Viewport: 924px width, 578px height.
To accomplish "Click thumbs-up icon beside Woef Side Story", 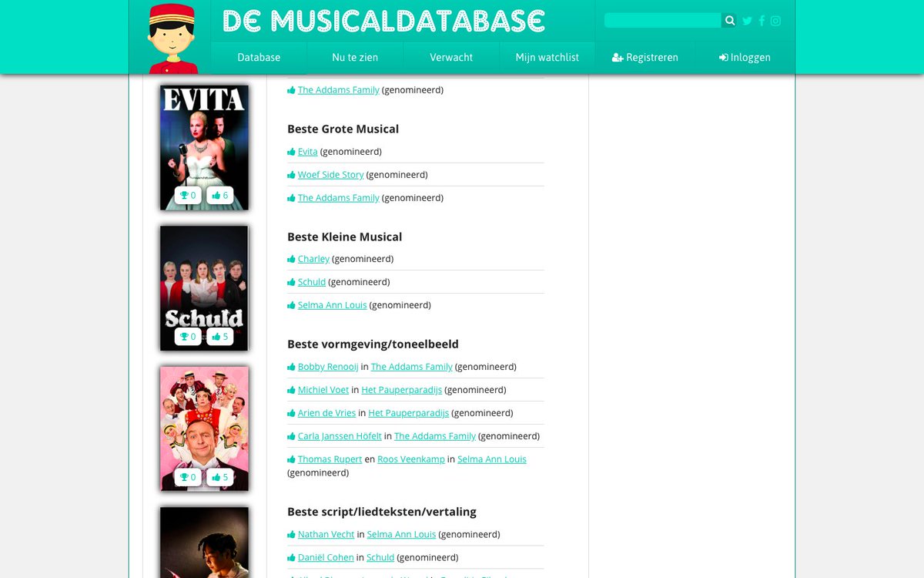I will coord(292,175).
